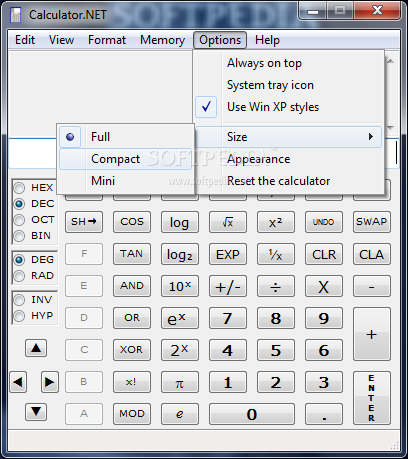Click the EXP button
Viewport: 408px width, 459px height.
click(228, 254)
